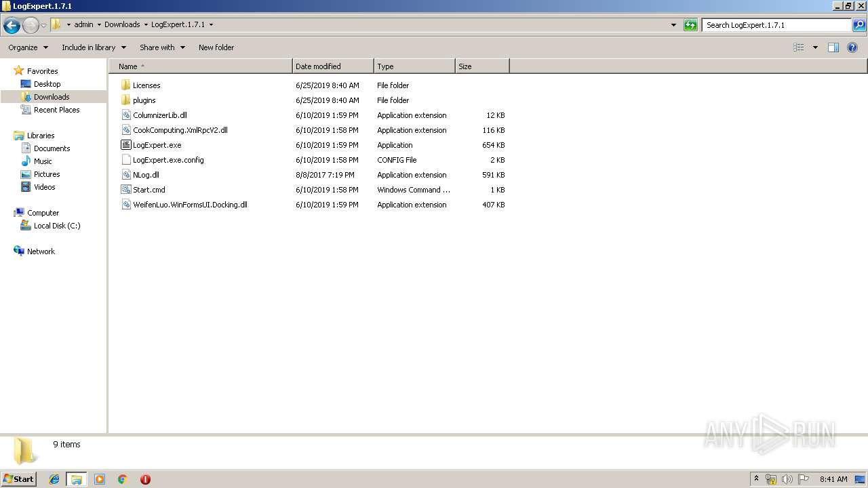Open Include in library menu

[x=94, y=47]
